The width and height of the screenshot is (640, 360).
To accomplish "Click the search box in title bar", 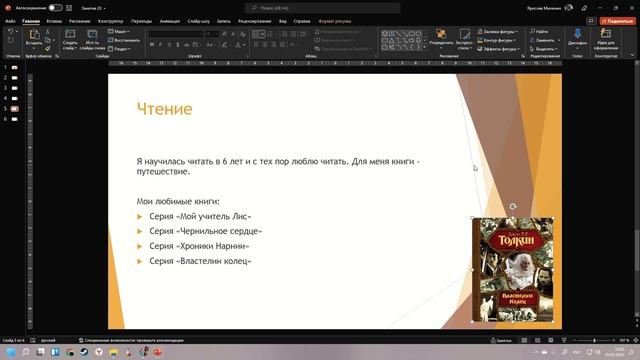I will 322,8.
